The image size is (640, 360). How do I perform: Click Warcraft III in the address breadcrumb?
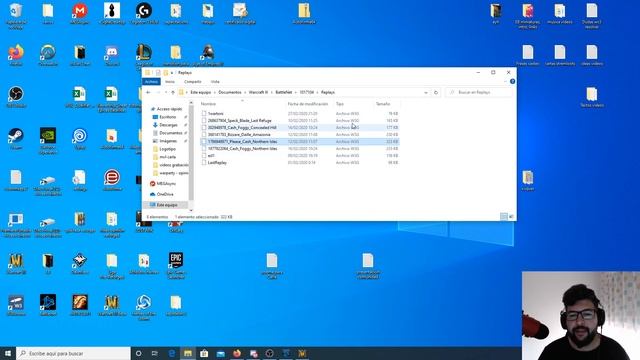(x=258, y=93)
